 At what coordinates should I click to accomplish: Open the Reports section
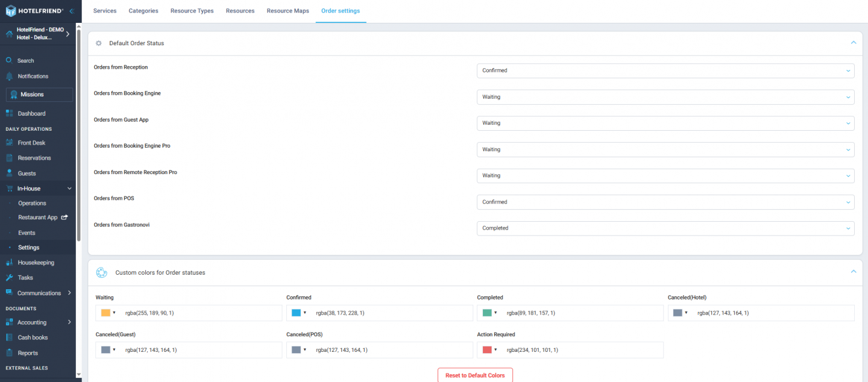click(28, 352)
